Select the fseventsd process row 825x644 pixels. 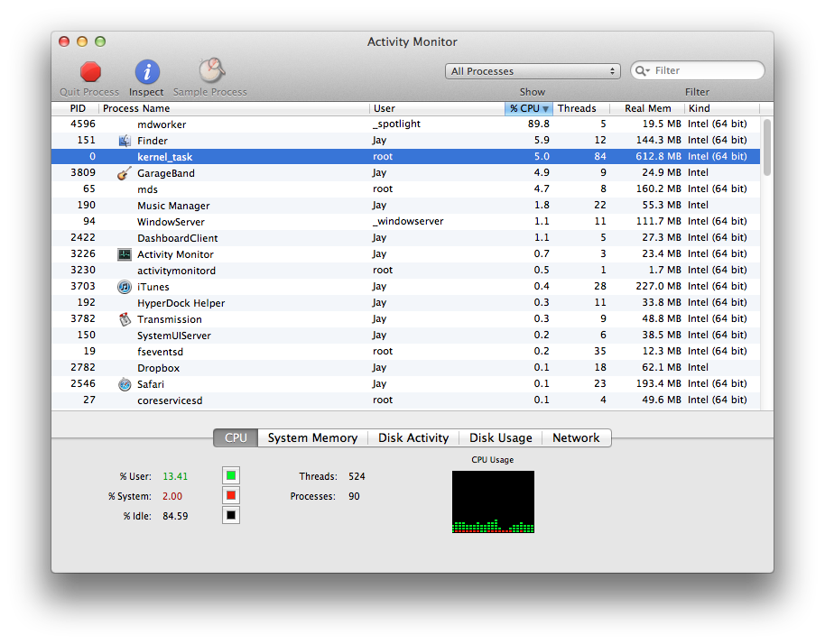pyautogui.click(x=405, y=352)
